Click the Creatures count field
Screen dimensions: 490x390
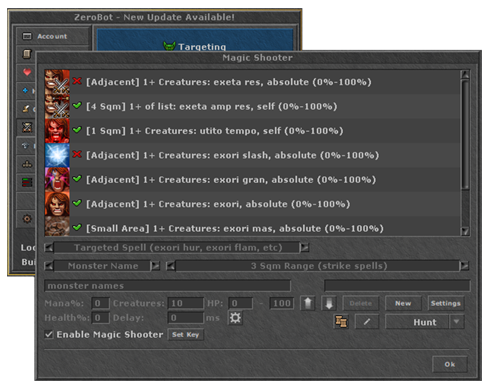pos(186,303)
